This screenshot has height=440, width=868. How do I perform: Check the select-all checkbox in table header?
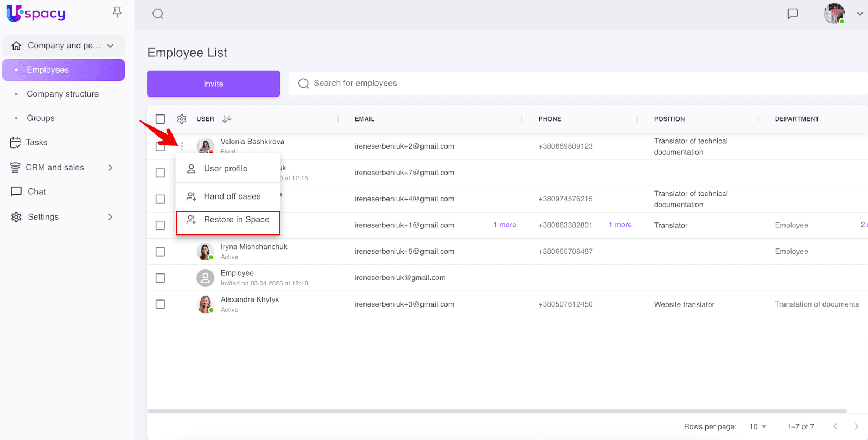160,119
